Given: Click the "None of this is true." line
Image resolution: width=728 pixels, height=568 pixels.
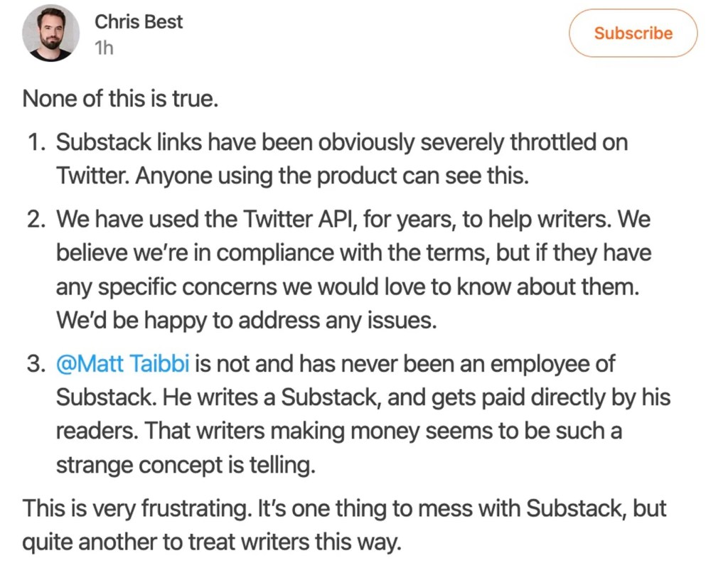Looking at the screenshot, I should [x=119, y=99].
